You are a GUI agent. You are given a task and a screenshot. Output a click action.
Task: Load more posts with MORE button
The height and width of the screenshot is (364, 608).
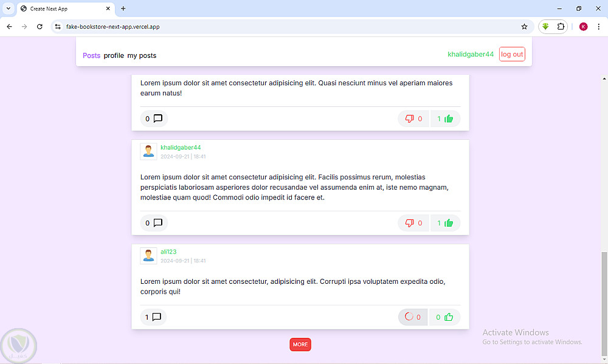coord(300,345)
